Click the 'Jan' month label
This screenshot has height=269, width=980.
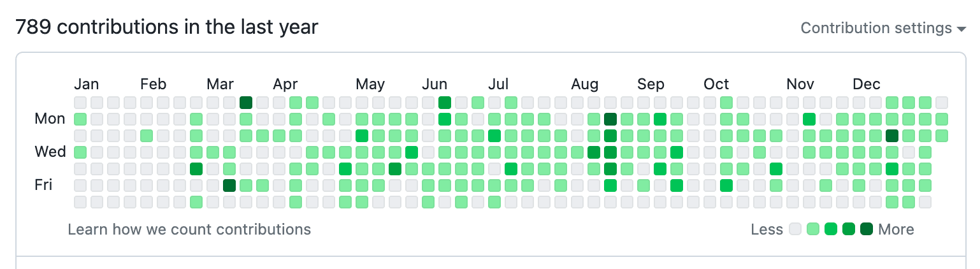[87, 84]
